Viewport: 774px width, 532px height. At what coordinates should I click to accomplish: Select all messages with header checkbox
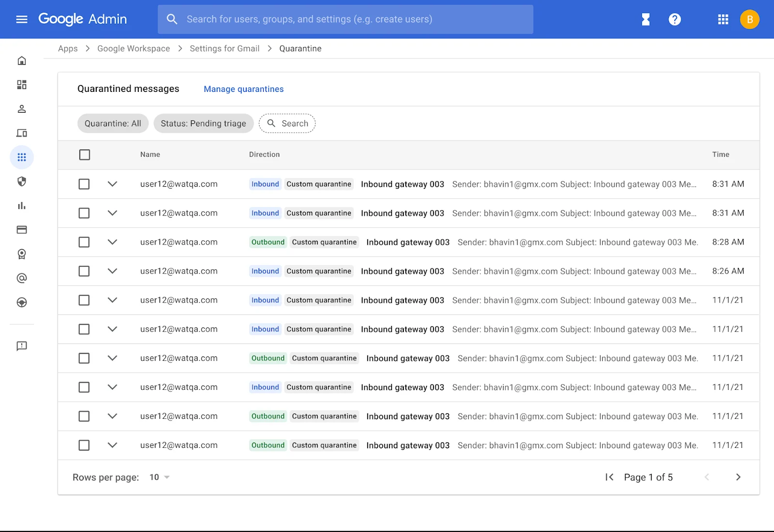tap(85, 155)
